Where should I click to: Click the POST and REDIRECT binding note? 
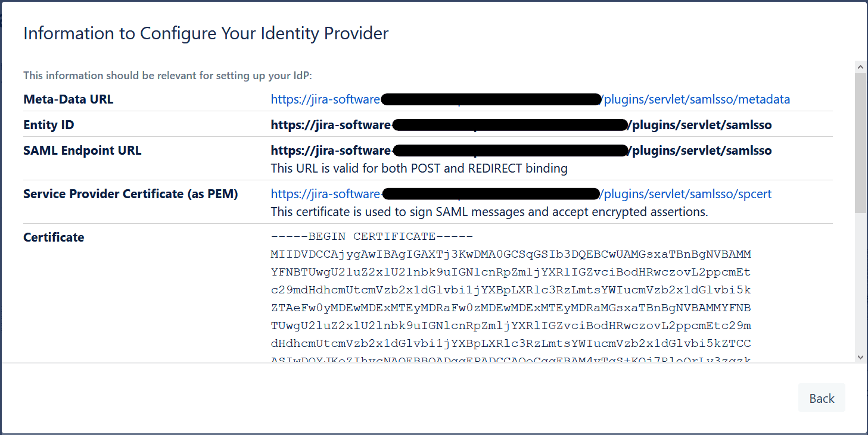pos(419,168)
